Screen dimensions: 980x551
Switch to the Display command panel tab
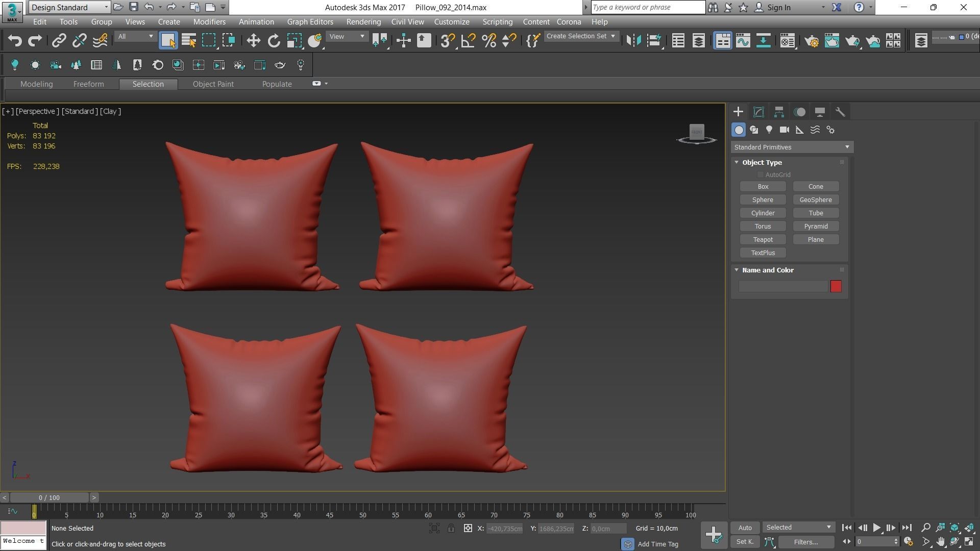(x=820, y=112)
